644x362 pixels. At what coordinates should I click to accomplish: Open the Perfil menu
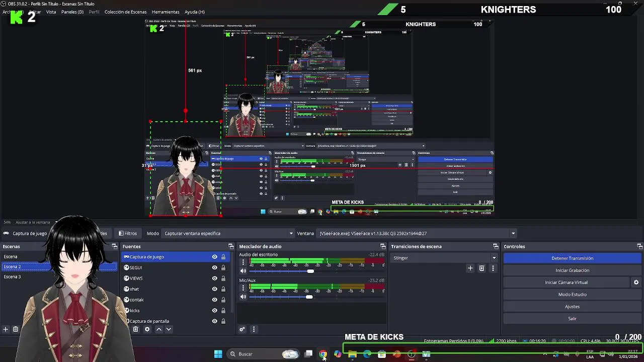point(94,12)
